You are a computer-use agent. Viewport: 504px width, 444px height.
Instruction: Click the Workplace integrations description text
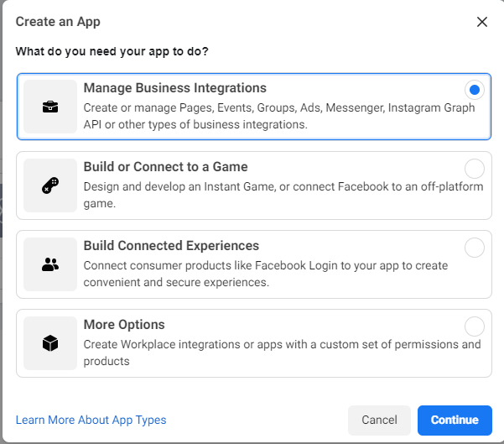pyautogui.click(x=283, y=353)
